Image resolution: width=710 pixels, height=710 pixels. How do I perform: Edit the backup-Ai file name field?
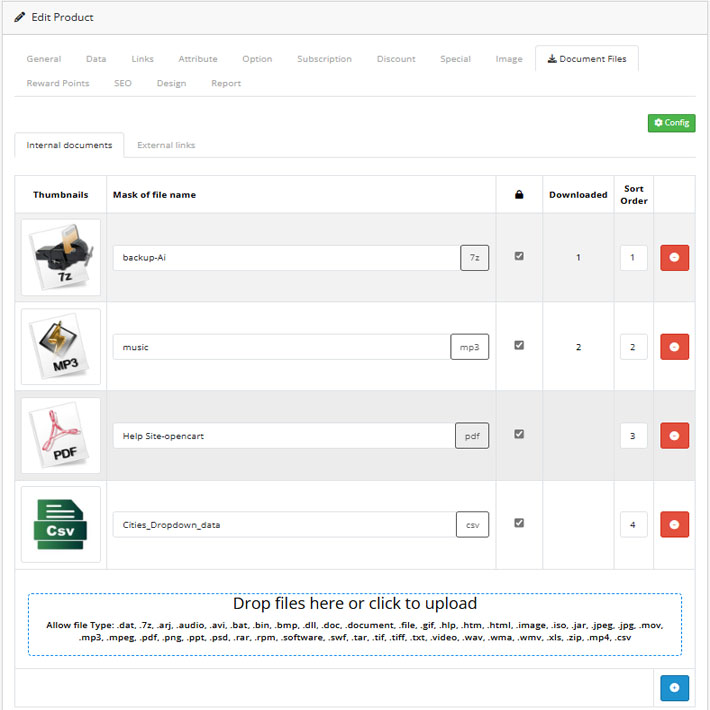pos(286,258)
